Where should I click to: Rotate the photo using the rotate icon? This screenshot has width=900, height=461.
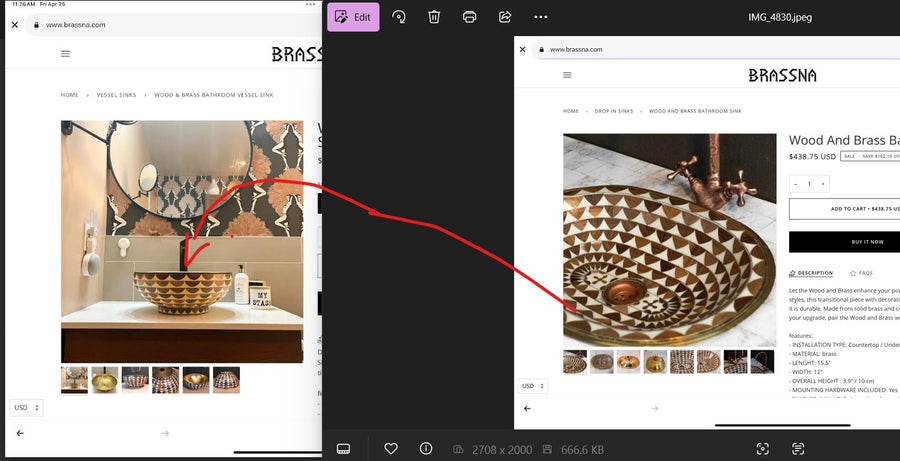399,17
